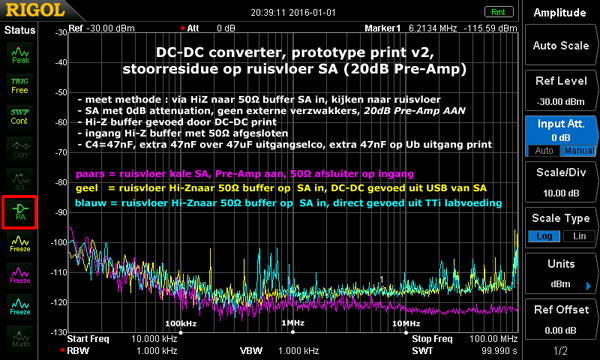
Task: Click the yellow 'geel' legend line
Action: [x=281, y=188]
